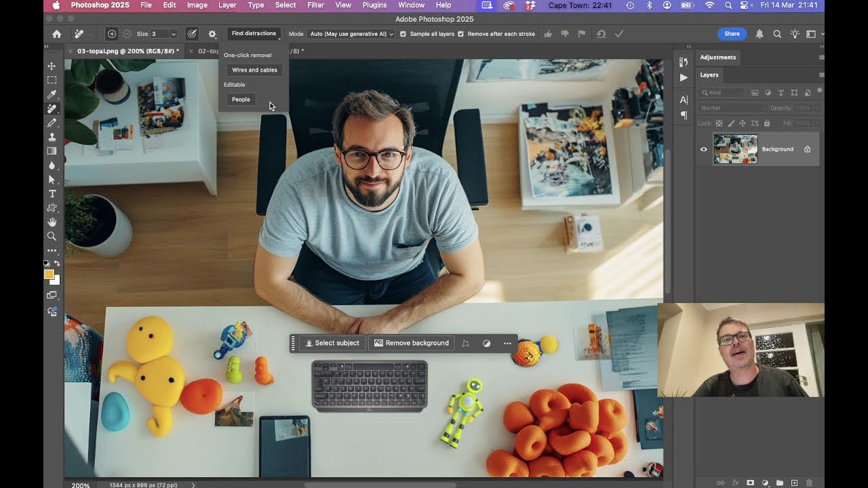Toggle lock transparent pixels icon
The width and height of the screenshot is (868, 488).
tap(719, 123)
